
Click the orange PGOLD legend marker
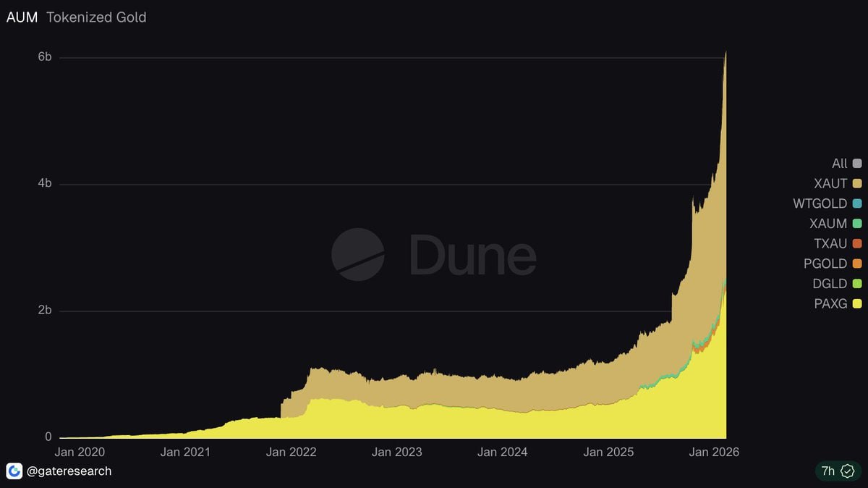point(857,264)
